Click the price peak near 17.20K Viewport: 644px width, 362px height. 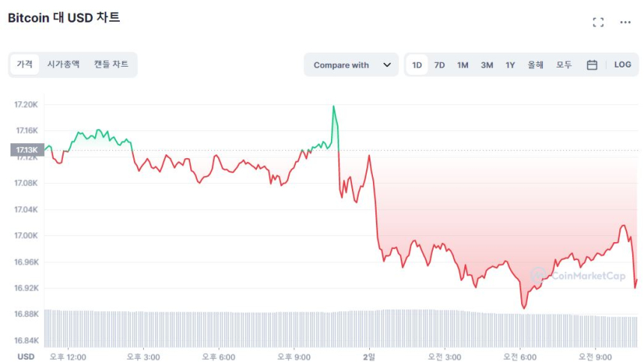coord(333,107)
